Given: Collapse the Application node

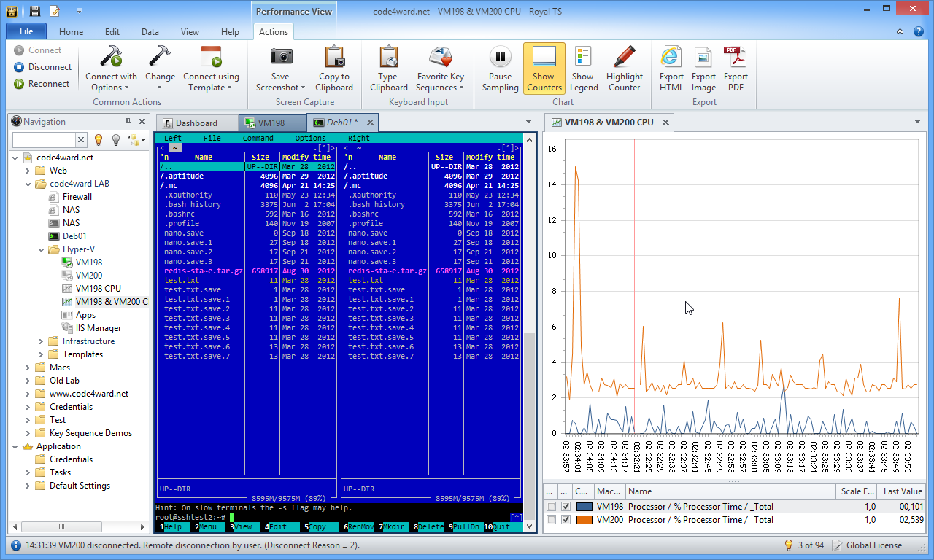Looking at the screenshot, I should click(15, 446).
